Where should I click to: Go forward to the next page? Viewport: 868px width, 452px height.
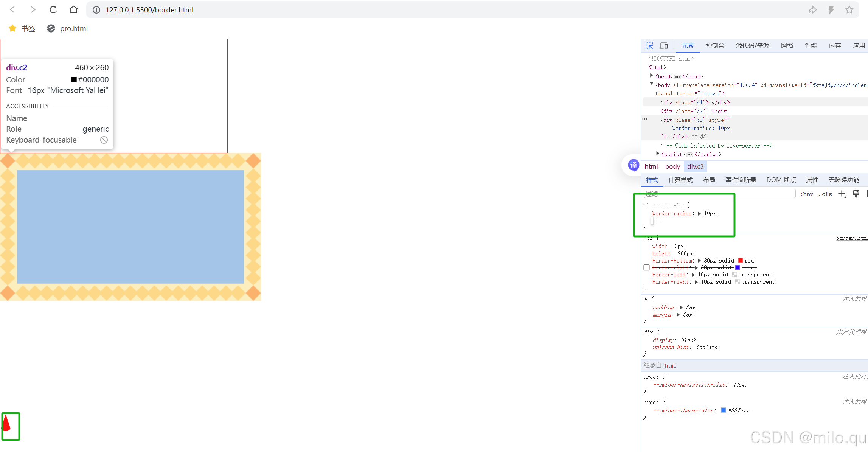point(33,10)
